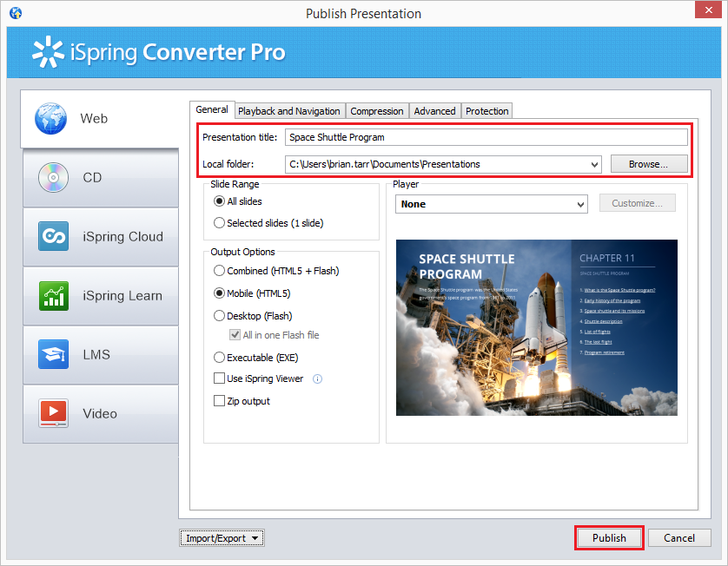Select the CD destination label
The height and width of the screenshot is (566, 728).
click(x=92, y=178)
